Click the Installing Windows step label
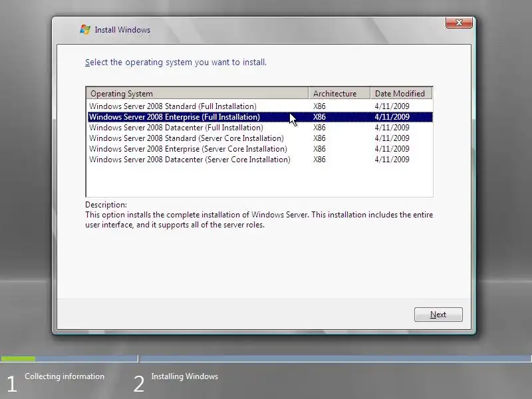The width and height of the screenshot is (532, 399). (x=185, y=376)
